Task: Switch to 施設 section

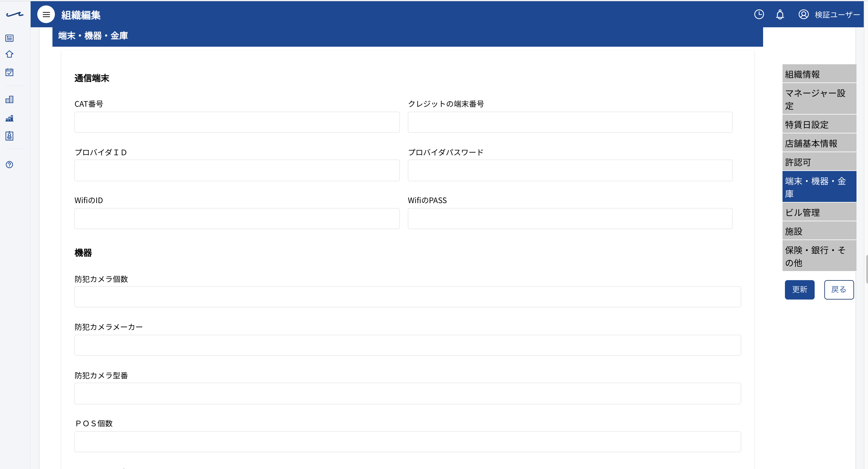Action: click(x=819, y=231)
